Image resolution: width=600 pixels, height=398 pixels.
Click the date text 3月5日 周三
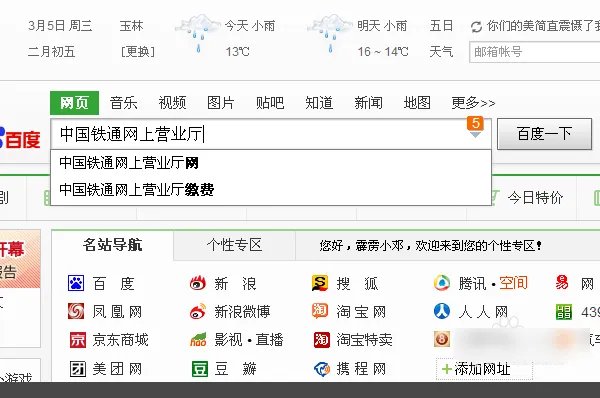pyautogui.click(x=60, y=26)
